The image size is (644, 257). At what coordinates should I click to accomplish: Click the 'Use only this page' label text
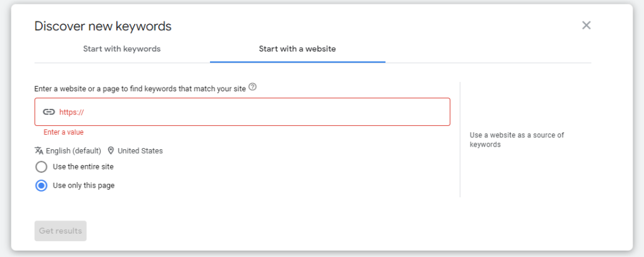pos(84,185)
